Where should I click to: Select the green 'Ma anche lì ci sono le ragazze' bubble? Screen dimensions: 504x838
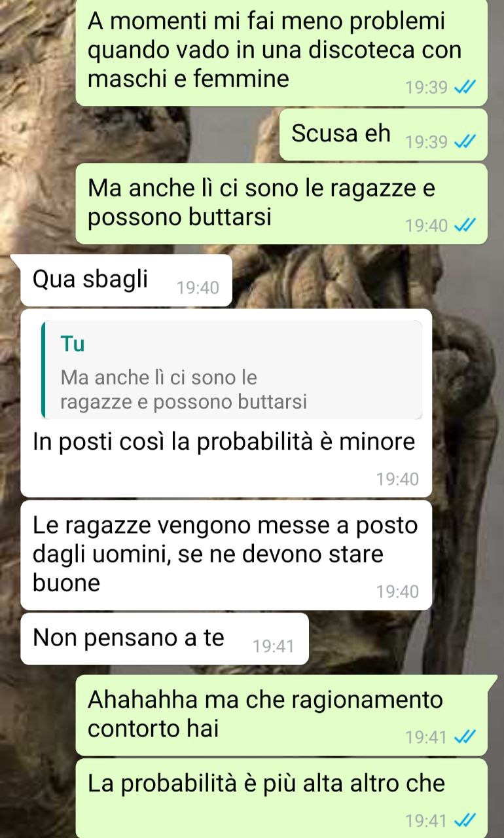(x=281, y=204)
